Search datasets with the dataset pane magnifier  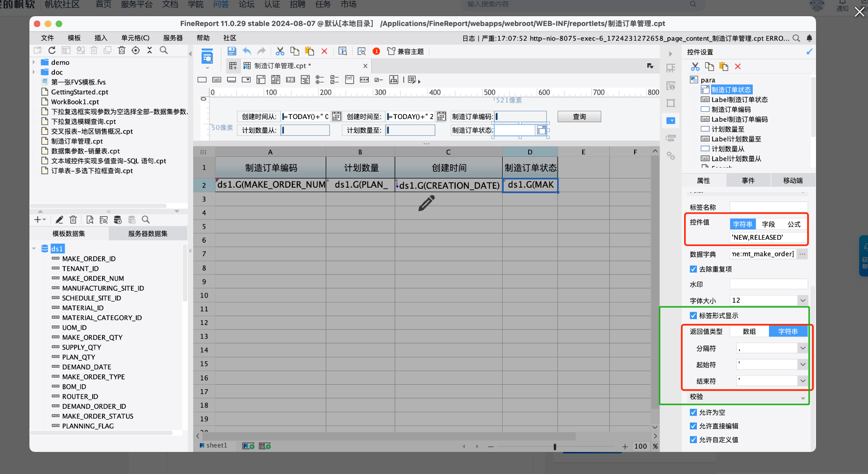pyautogui.click(x=146, y=220)
